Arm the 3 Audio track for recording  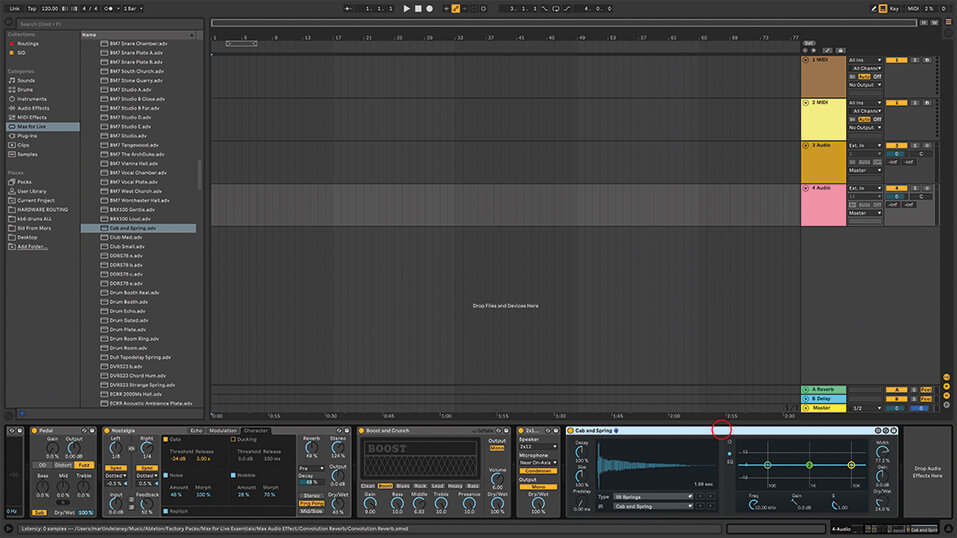pos(927,146)
